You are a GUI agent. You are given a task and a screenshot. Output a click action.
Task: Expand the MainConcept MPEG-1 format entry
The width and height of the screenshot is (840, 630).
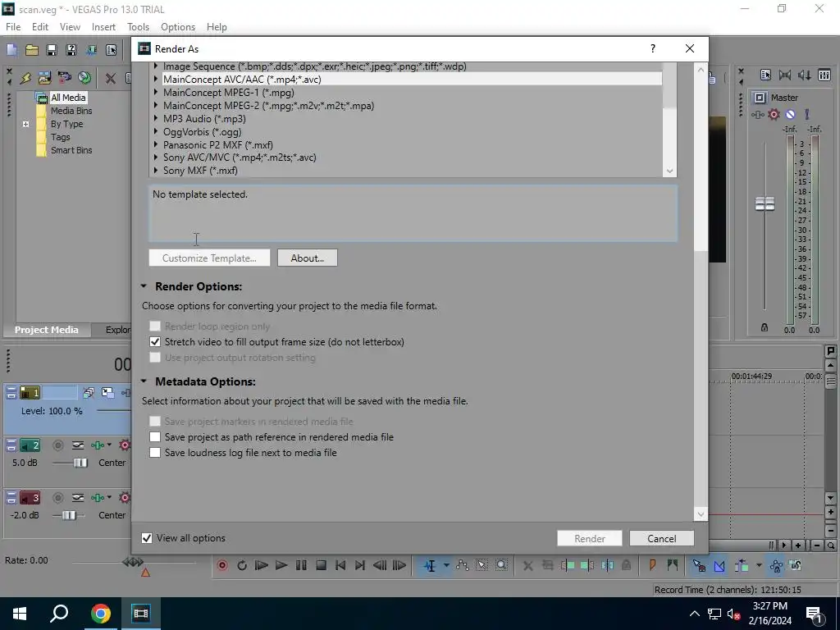pyautogui.click(x=156, y=92)
